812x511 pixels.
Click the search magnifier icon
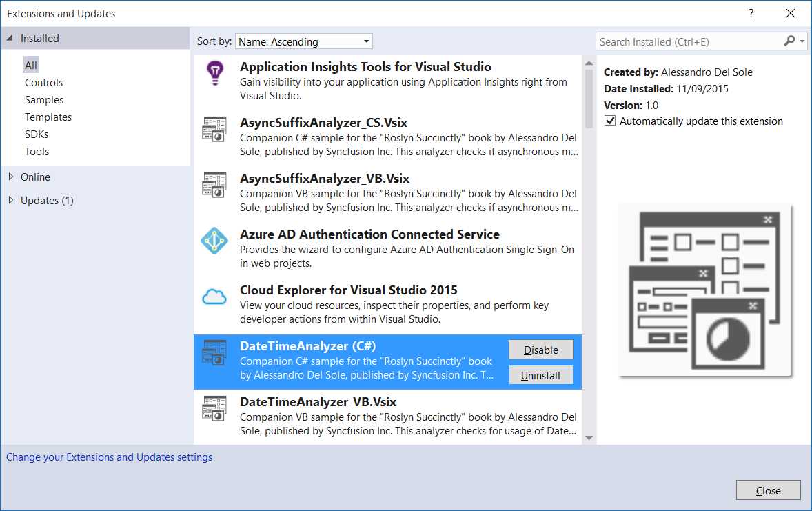[789, 41]
